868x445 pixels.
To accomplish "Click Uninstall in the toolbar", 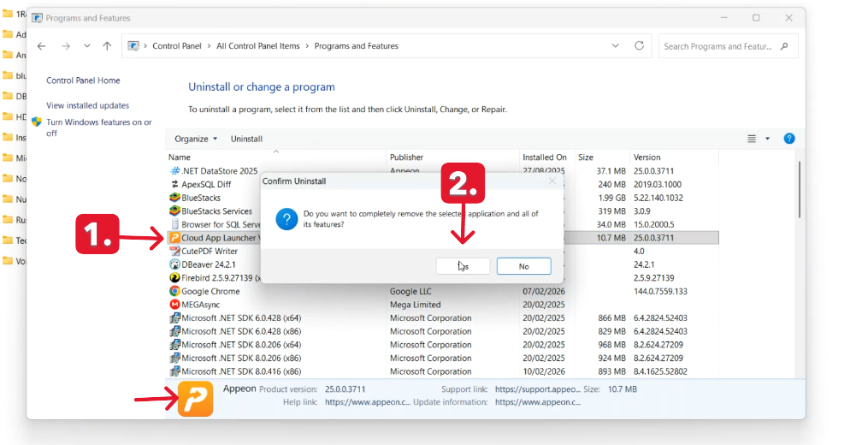I will (x=246, y=139).
